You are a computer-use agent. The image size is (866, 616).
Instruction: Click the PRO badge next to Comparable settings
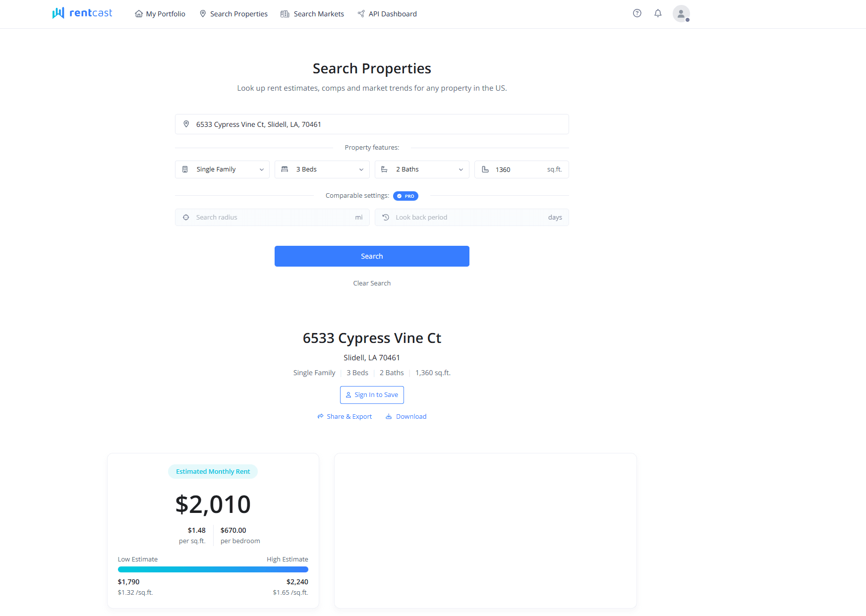point(405,196)
